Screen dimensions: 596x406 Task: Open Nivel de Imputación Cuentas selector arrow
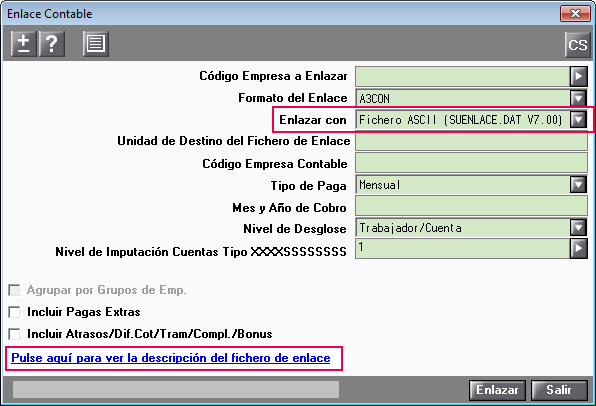579,249
